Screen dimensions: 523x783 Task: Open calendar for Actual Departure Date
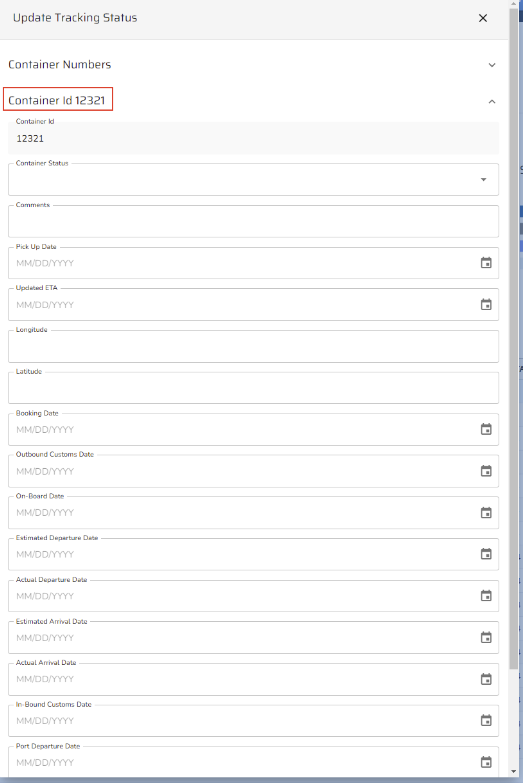click(486, 596)
